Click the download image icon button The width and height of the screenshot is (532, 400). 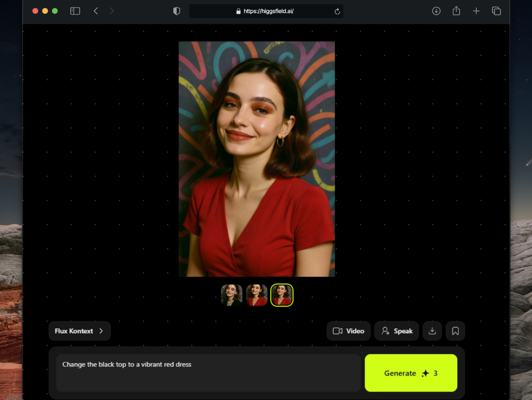click(x=432, y=331)
